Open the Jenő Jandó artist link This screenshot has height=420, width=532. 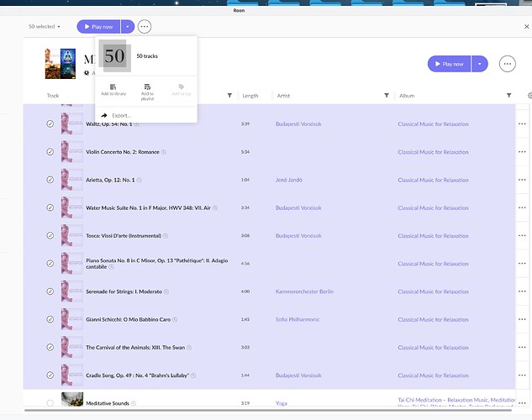(289, 180)
